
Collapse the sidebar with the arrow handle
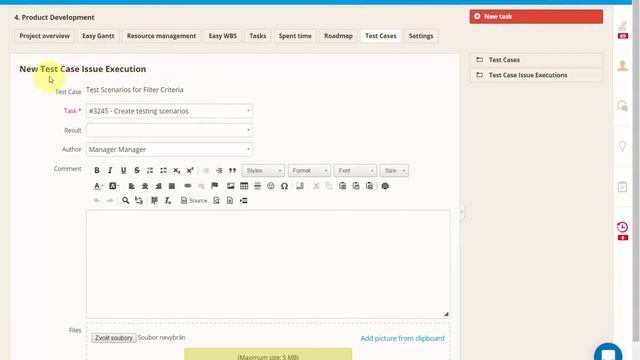point(462,212)
